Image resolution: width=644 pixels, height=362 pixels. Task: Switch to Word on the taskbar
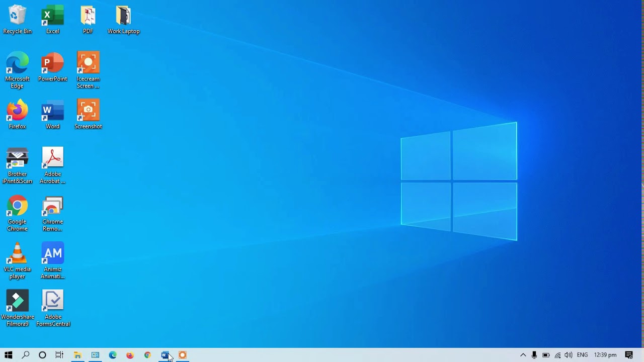(x=165, y=355)
